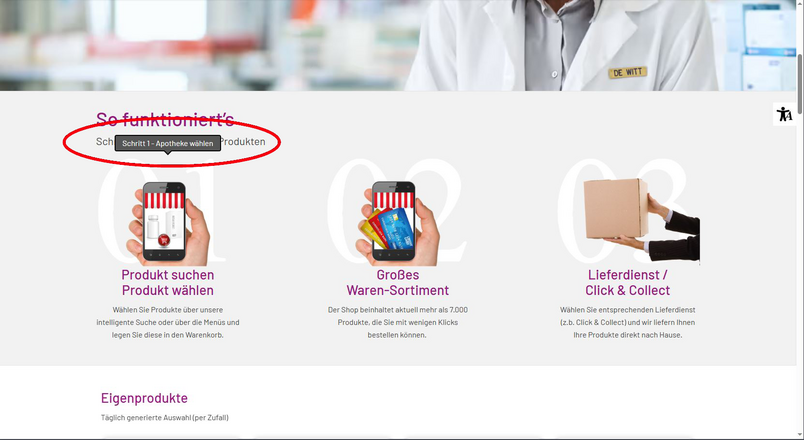
Task: Click the 'Schritt 1 - Apotheke wählen' tooltip
Action: [x=168, y=144]
